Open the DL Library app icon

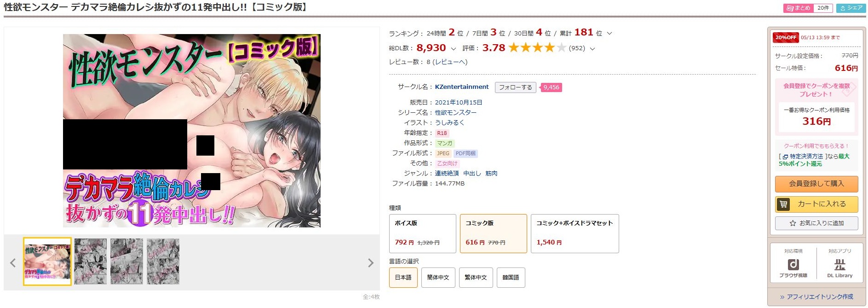840,265
